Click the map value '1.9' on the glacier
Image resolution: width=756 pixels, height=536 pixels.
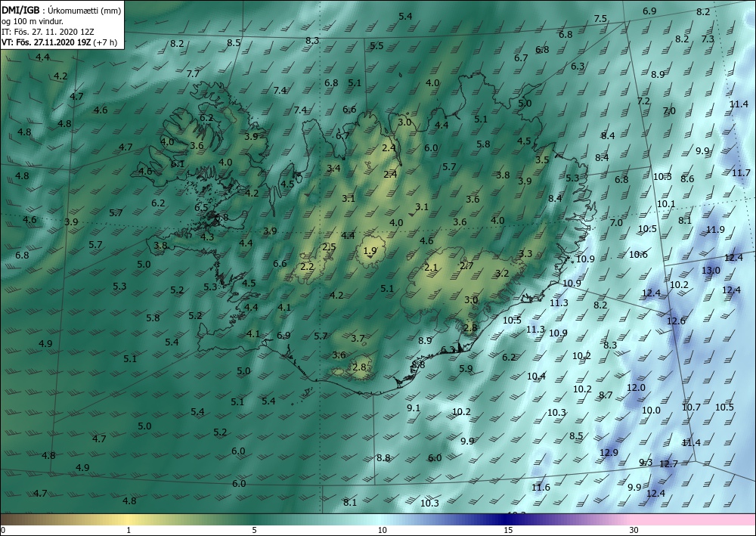(x=370, y=251)
